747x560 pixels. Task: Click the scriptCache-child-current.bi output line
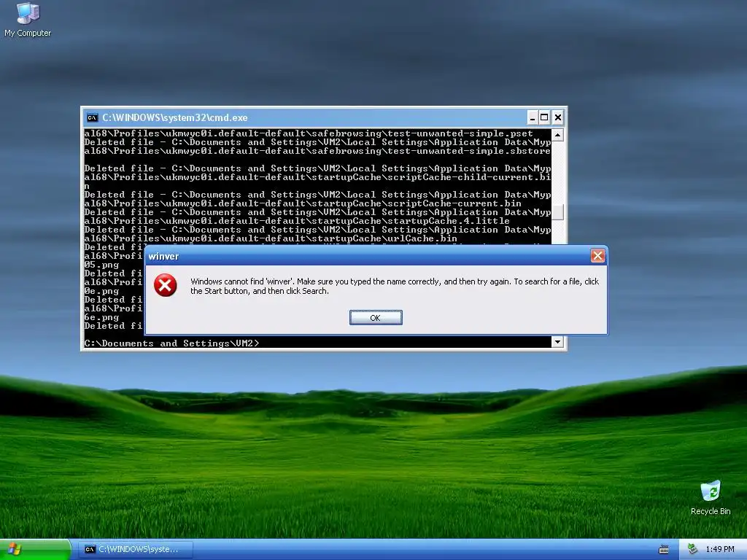tap(317, 177)
